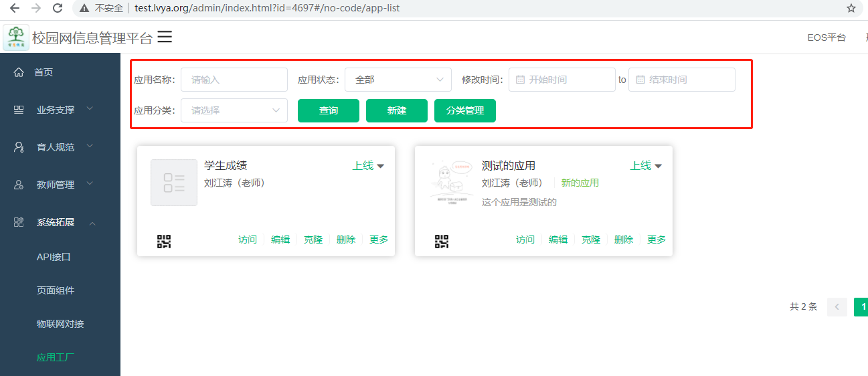Click the 业务支撑 sidebar icon
Viewport: 868px width, 376px height.
pos(19,110)
